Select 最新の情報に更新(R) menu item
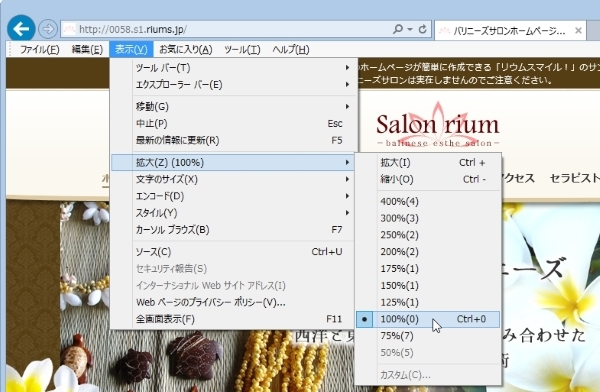 coord(234,140)
